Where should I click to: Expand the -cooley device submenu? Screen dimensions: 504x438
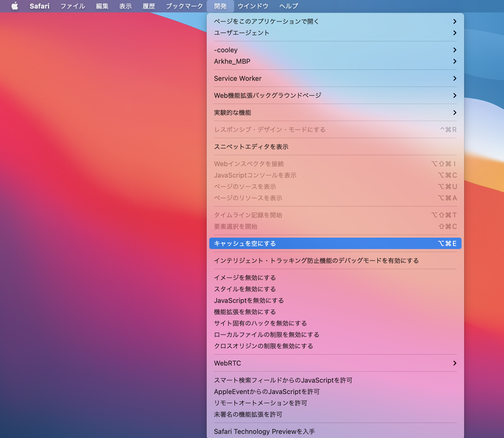[335, 50]
